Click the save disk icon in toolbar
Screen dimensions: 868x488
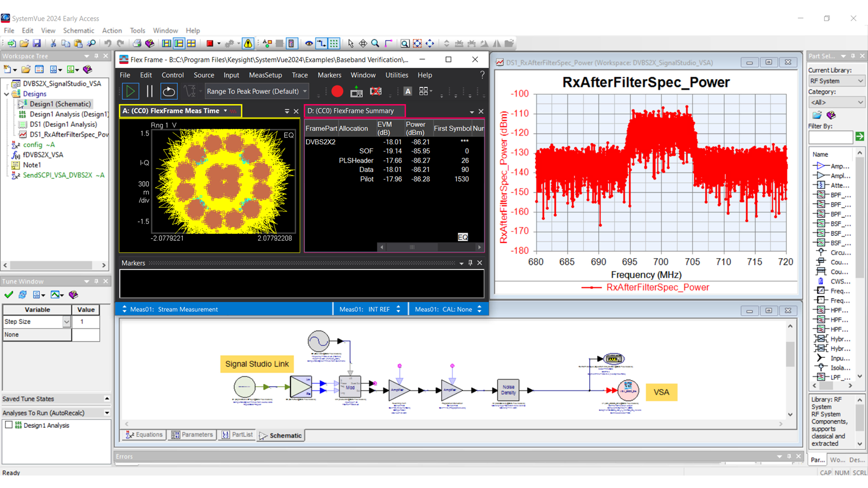click(37, 43)
